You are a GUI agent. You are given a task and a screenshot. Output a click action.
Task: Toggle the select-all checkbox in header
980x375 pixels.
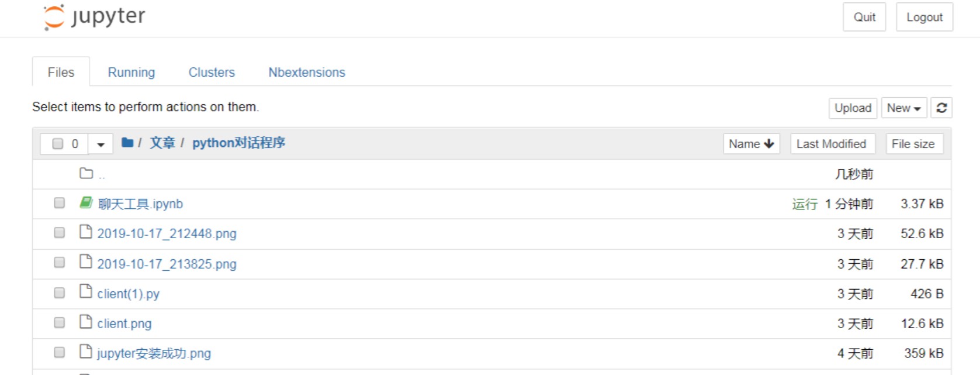57,144
